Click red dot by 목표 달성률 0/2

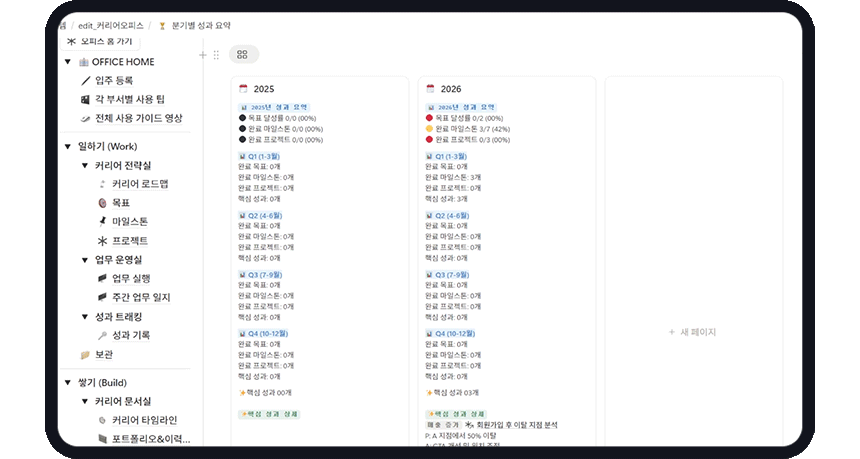429,118
